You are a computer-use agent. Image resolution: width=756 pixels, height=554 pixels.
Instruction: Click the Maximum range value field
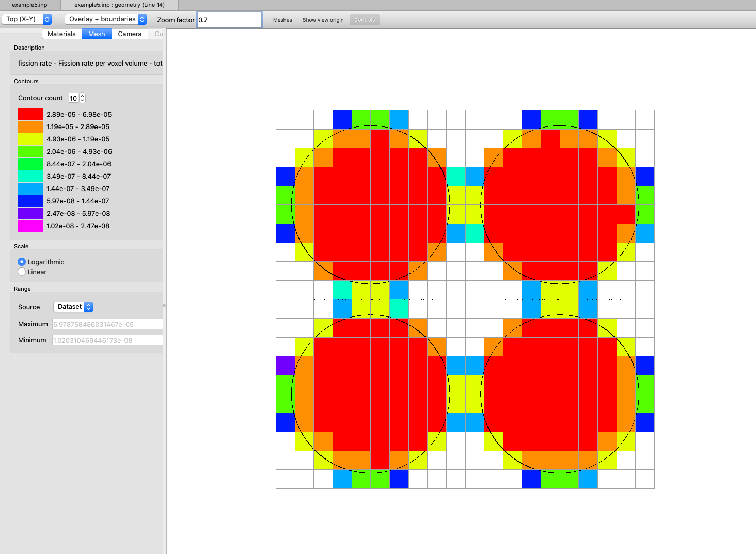click(107, 324)
